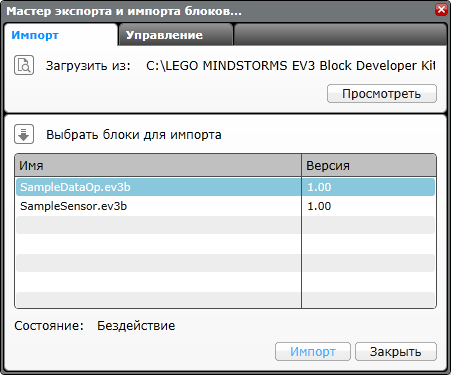The width and height of the screenshot is (451, 375).
Task: Select the Импорт tab
Action: [61, 35]
